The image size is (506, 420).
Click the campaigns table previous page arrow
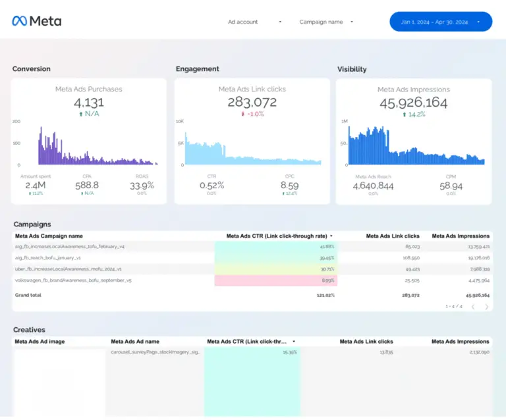coord(473,307)
